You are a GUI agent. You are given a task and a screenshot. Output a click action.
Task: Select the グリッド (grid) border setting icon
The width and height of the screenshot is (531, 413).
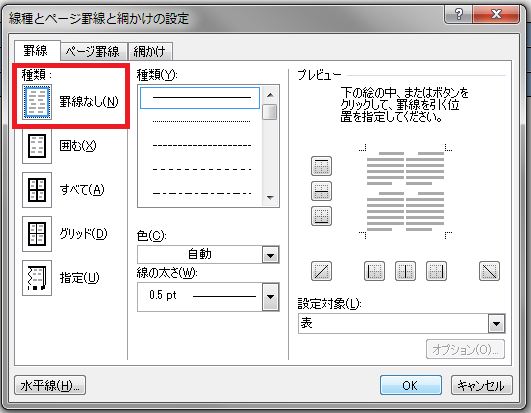[37, 234]
